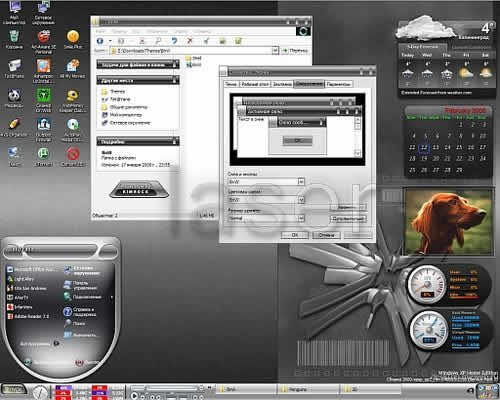Screen dimensions: 500x400
Task: Switch to Темы tab in display dialog
Action: [x=231, y=84]
